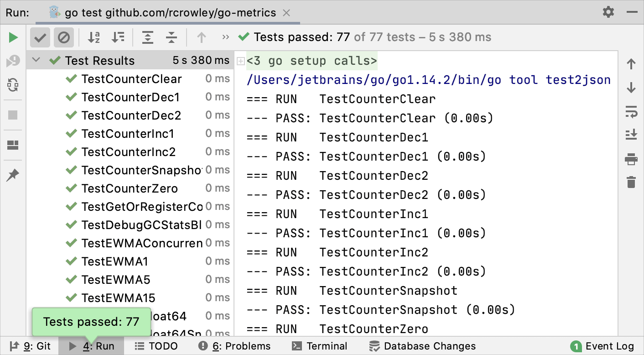Click the Print console output icon
The width and height of the screenshot is (644, 355).
pyautogui.click(x=631, y=160)
